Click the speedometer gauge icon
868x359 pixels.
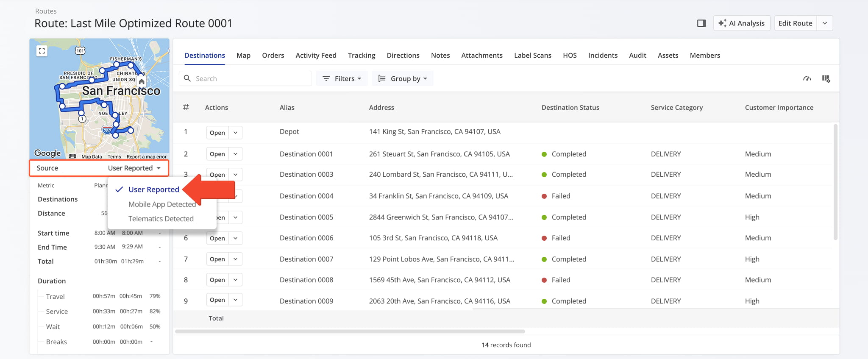807,78
